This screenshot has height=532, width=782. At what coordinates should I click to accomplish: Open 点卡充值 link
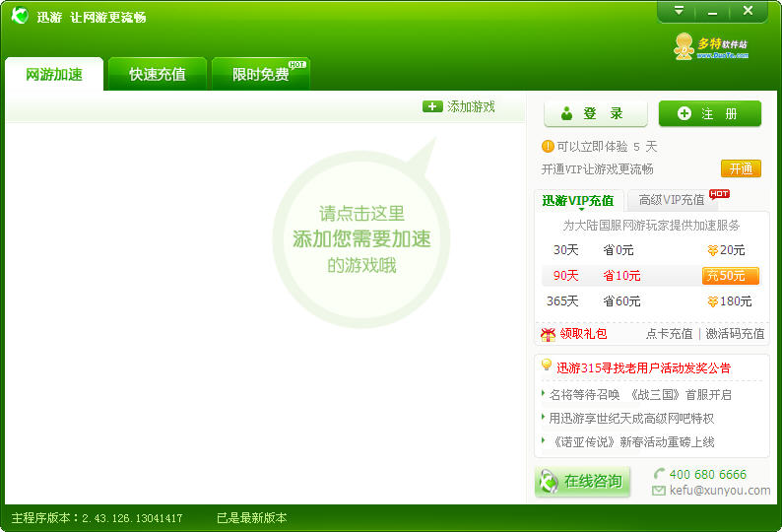pyautogui.click(x=670, y=333)
